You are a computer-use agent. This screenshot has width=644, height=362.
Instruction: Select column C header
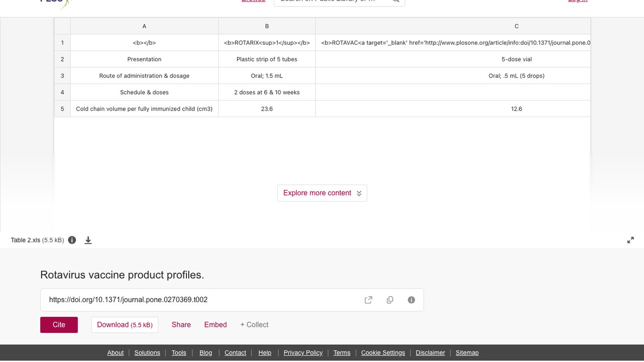click(453, 26)
